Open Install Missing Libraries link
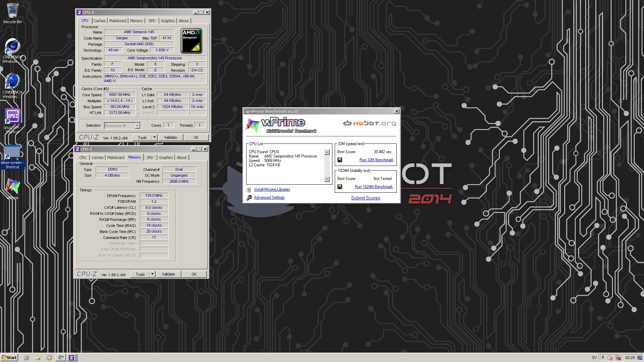This screenshot has width=644, height=362. (272, 189)
